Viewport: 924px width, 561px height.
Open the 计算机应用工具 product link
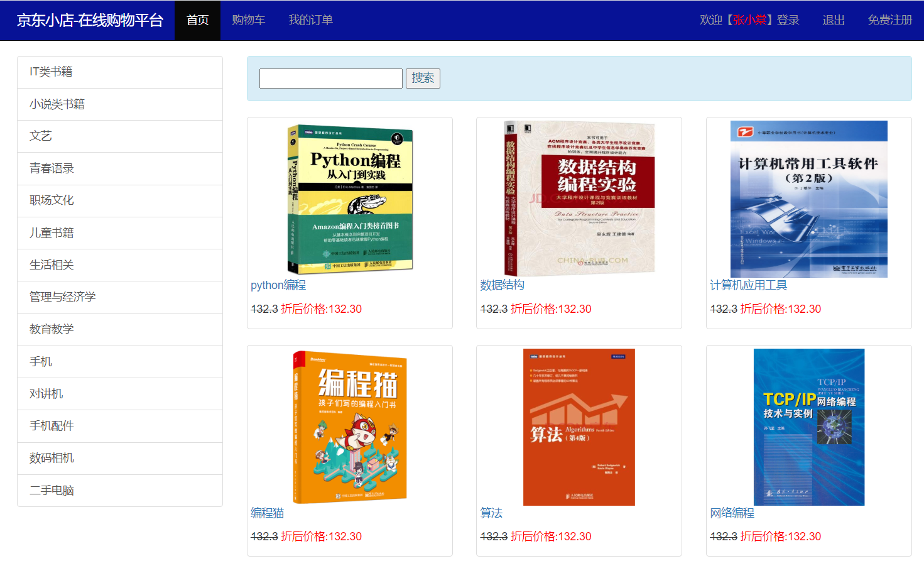(x=748, y=285)
